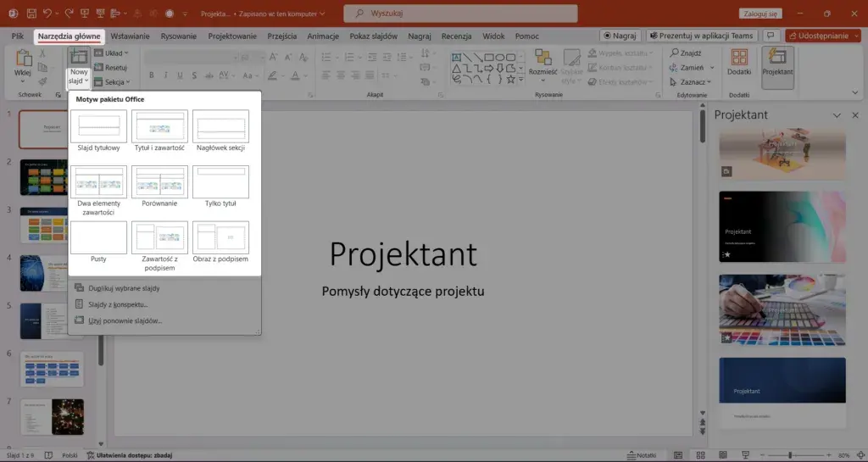Open the Pokaz slajdów tab
Screen dimensions: 868x462
[x=374, y=36]
